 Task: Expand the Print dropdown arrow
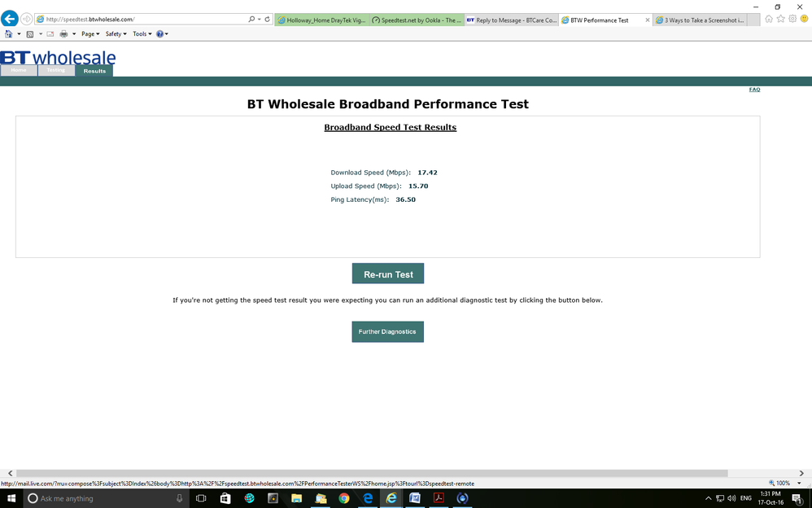click(x=74, y=33)
